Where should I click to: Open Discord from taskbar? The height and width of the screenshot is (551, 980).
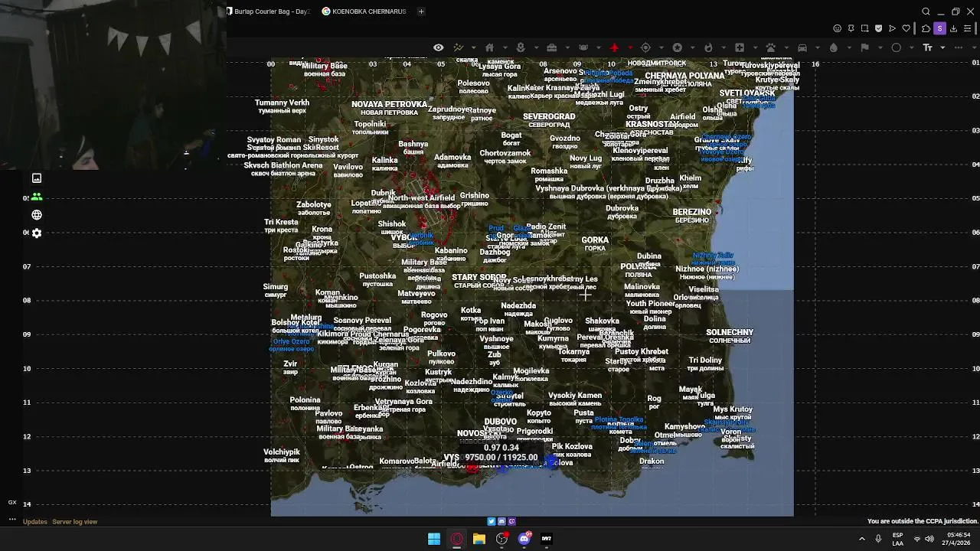[524, 539]
